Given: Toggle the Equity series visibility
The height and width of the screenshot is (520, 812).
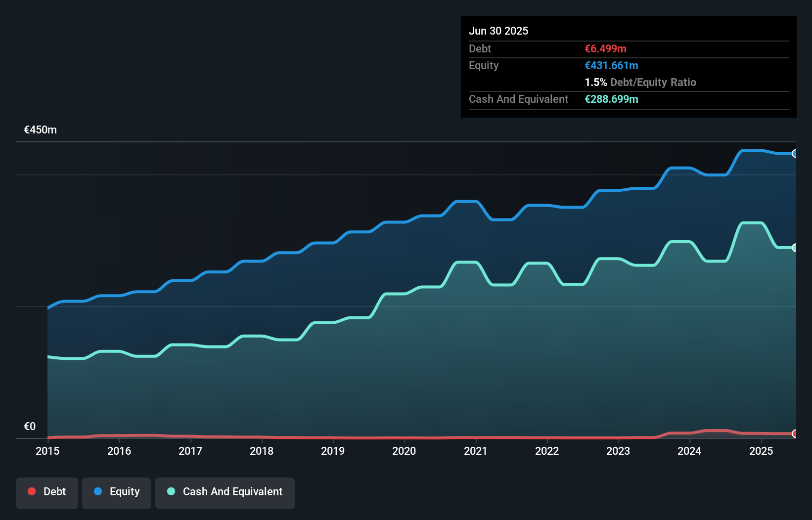Looking at the screenshot, I should (116, 491).
